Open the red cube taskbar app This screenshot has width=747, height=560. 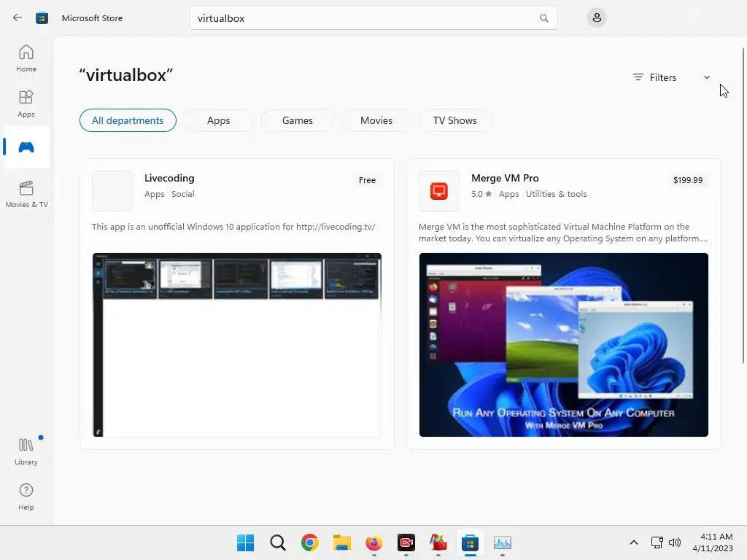point(438,542)
